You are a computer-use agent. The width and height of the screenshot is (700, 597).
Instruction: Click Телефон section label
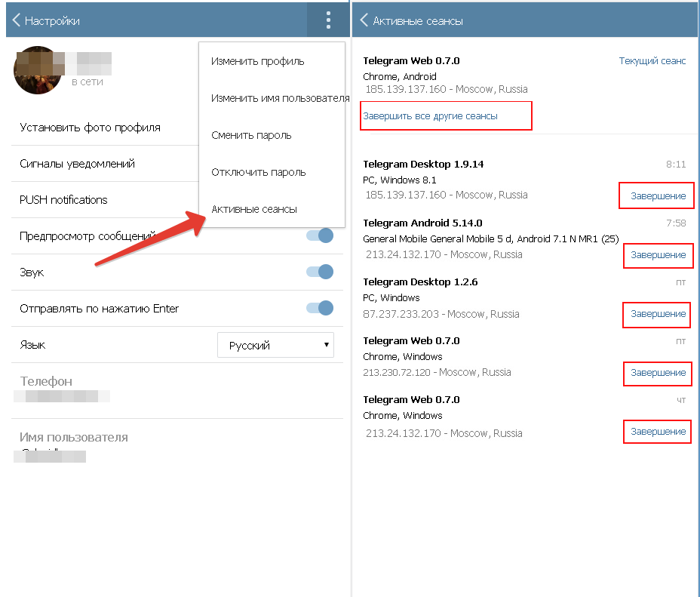point(46,381)
